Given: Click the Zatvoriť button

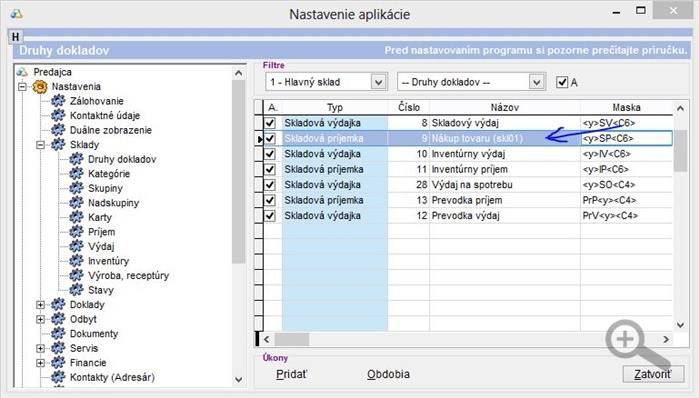Looking at the screenshot, I should click(653, 374).
